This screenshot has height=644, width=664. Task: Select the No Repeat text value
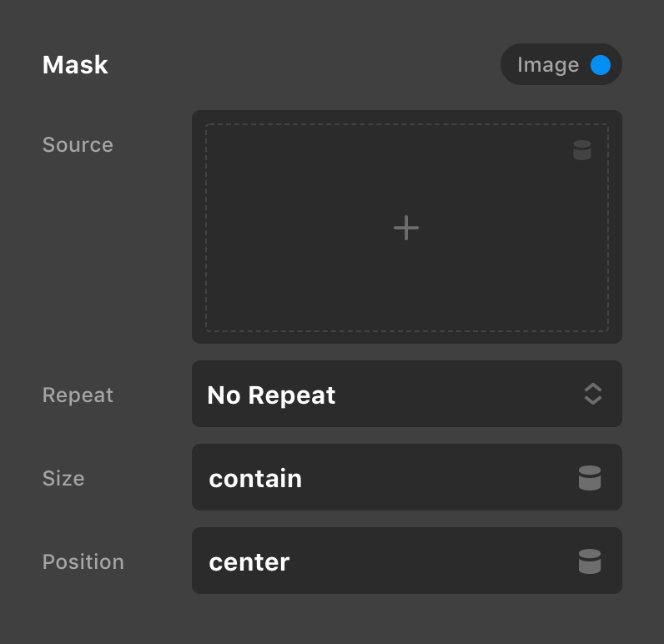tap(271, 395)
